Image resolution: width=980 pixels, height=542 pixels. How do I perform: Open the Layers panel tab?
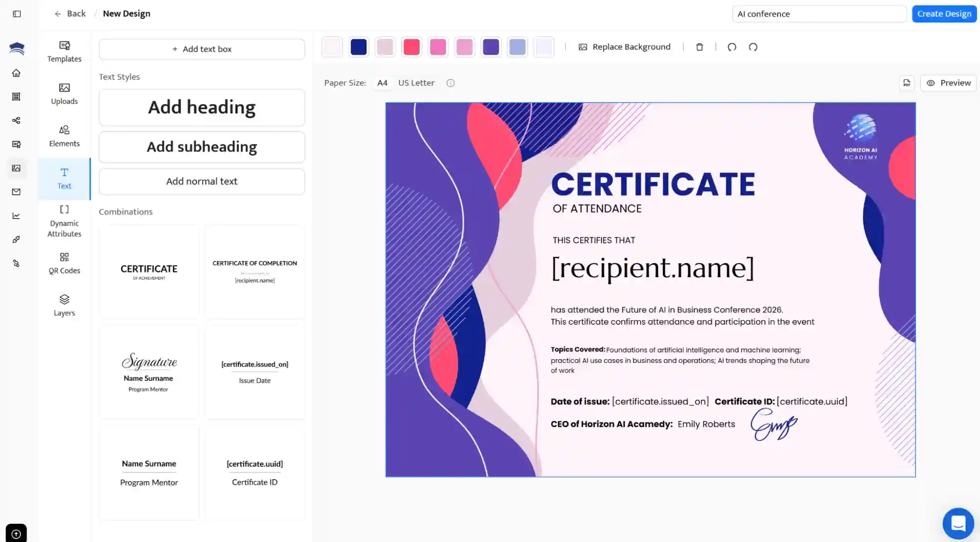pos(64,305)
